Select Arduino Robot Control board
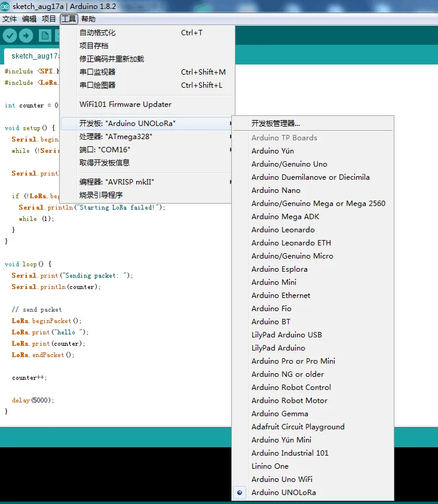This screenshot has width=438, height=504. 313,388
